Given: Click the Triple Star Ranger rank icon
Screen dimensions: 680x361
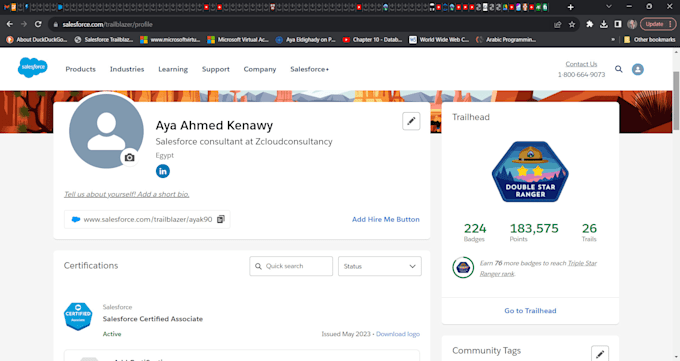Looking at the screenshot, I should coord(463,268).
